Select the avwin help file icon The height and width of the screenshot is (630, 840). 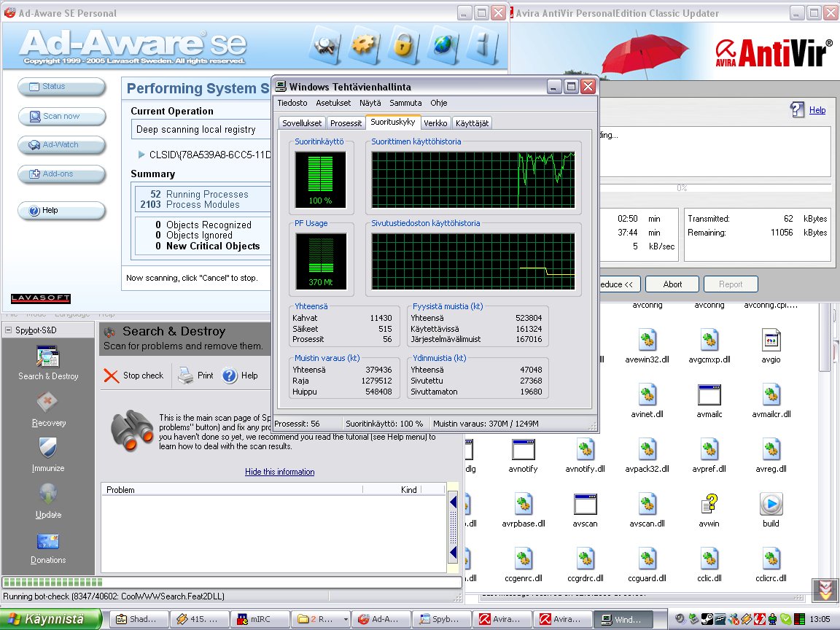709,504
